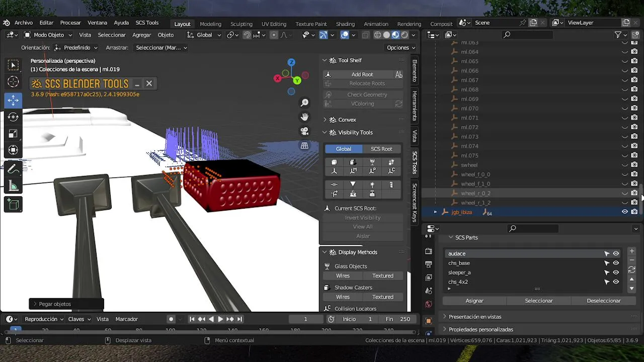The height and width of the screenshot is (362, 644).
Task: Jump to the timeline start frame
Action: tap(192, 319)
